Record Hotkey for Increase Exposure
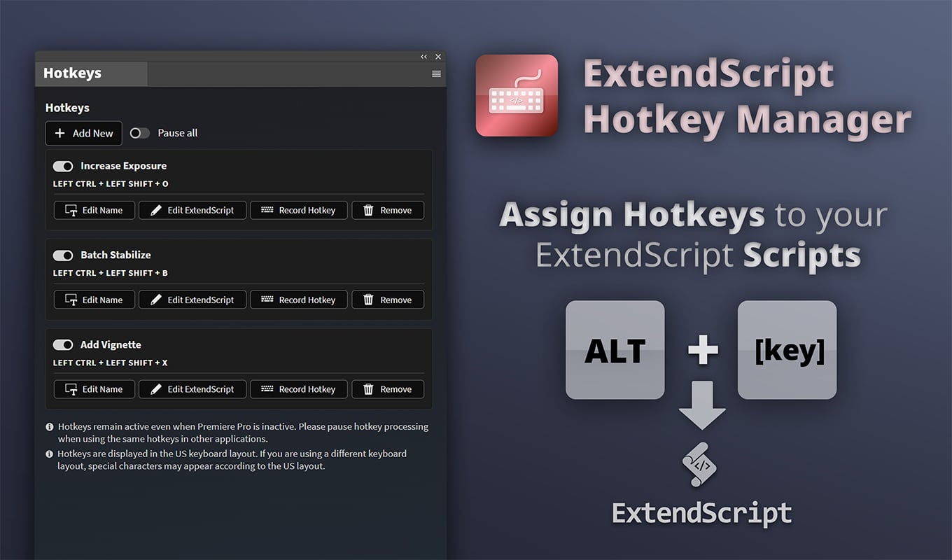Screen dimensions: 952x560 tap(299, 210)
